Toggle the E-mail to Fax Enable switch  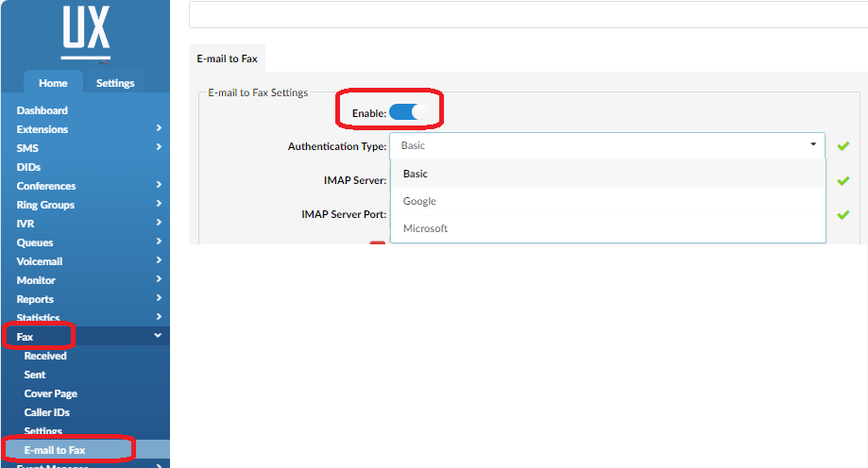click(408, 112)
